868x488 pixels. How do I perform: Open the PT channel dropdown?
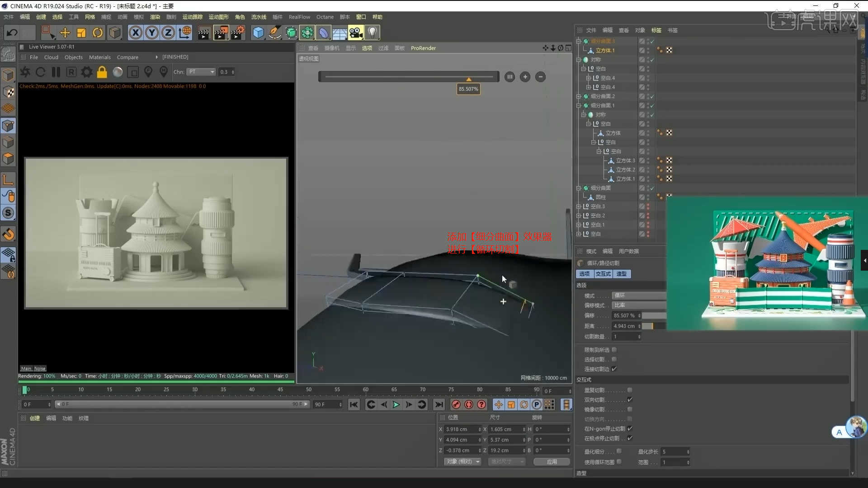click(202, 72)
